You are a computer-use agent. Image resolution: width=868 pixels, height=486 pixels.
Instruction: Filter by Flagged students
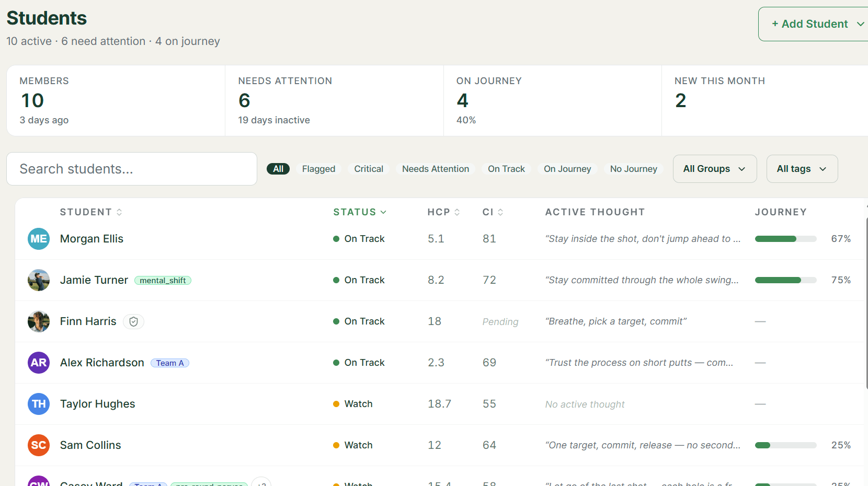318,169
